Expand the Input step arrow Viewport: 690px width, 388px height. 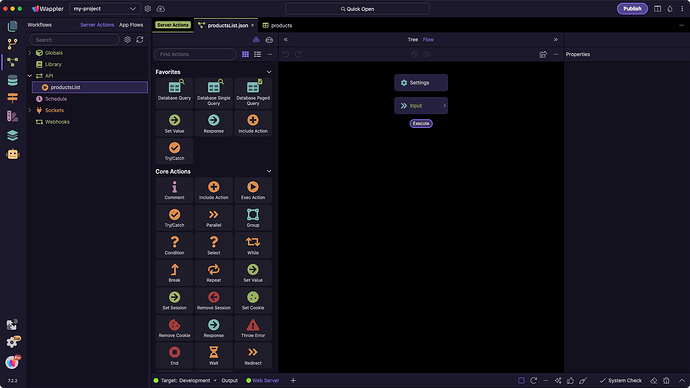click(444, 106)
